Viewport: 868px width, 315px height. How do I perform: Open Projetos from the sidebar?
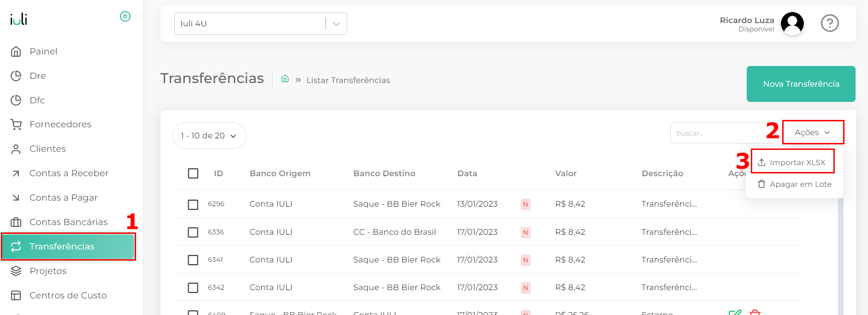coord(48,271)
